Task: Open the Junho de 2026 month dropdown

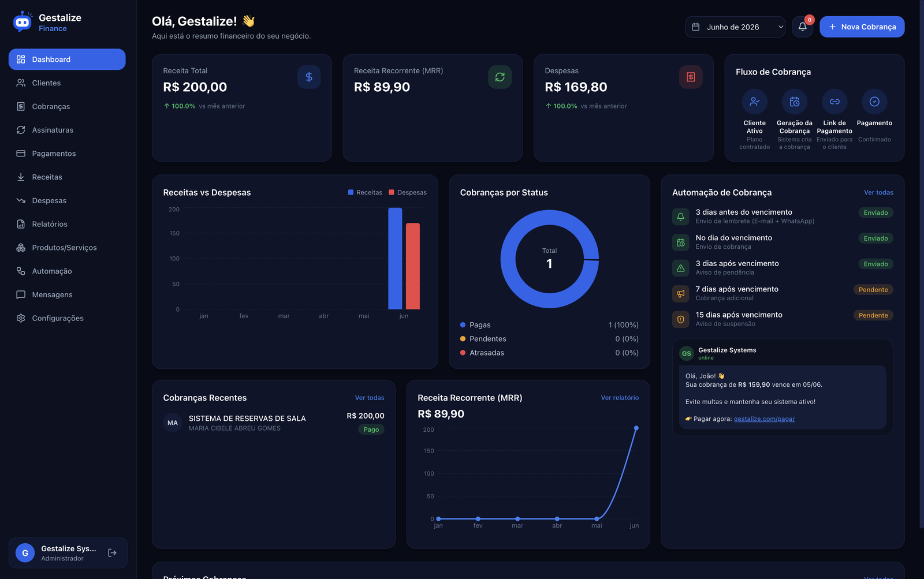Action: click(735, 27)
